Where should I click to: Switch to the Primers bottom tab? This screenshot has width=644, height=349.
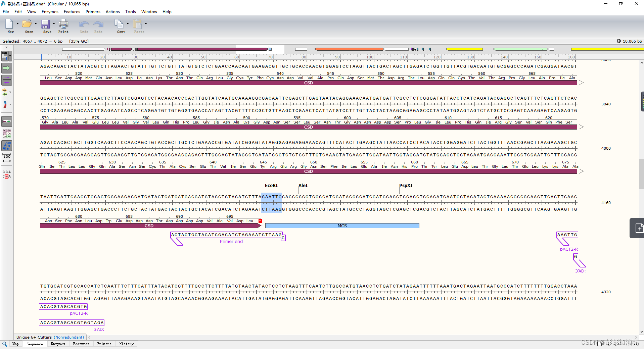click(104, 344)
